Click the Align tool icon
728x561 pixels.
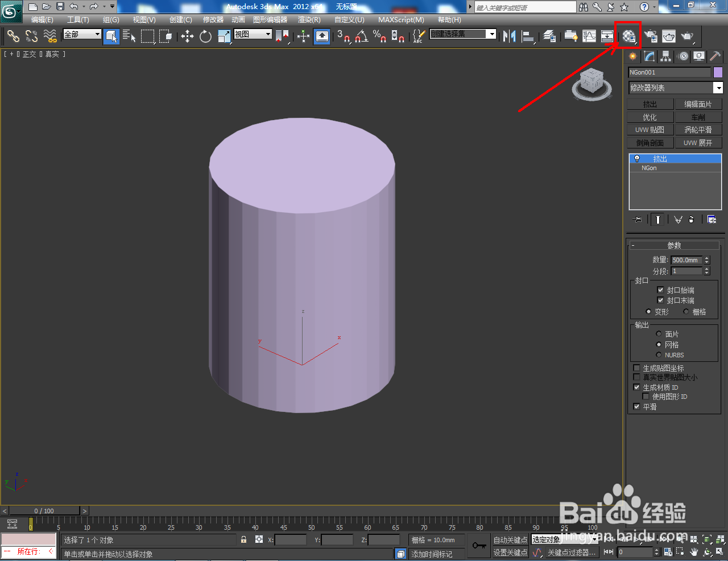528,36
